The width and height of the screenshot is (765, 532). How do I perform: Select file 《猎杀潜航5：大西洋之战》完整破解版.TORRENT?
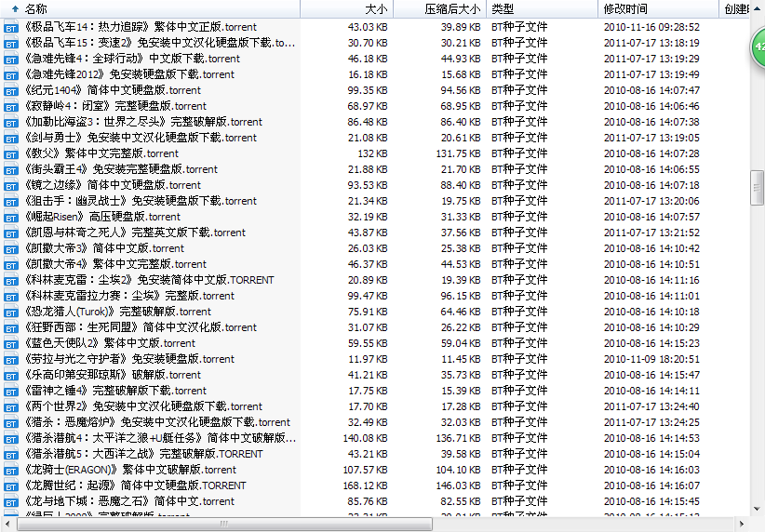click(x=143, y=454)
